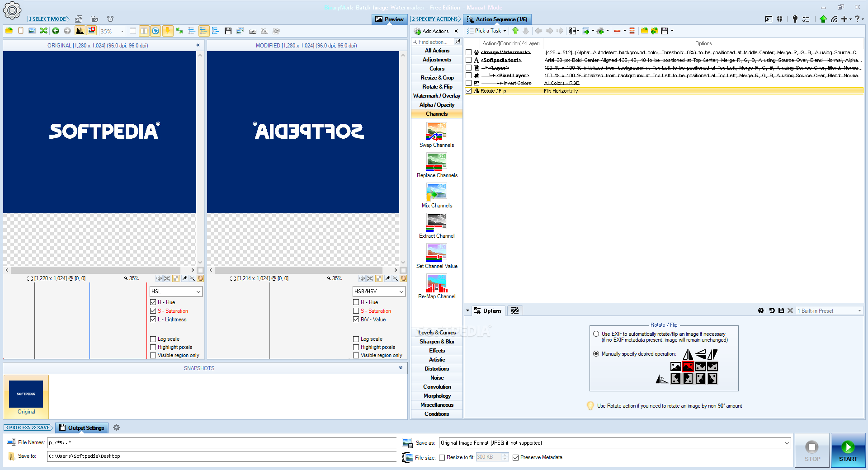Reset options with the undo arrow icon
The width and height of the screenshot is (868, 470).
pyautogui.click(x=772, y=310)
